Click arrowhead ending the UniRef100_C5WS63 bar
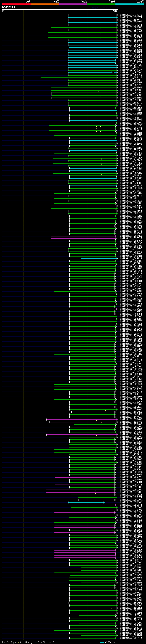Screen dimensions: 146x644 117,530
